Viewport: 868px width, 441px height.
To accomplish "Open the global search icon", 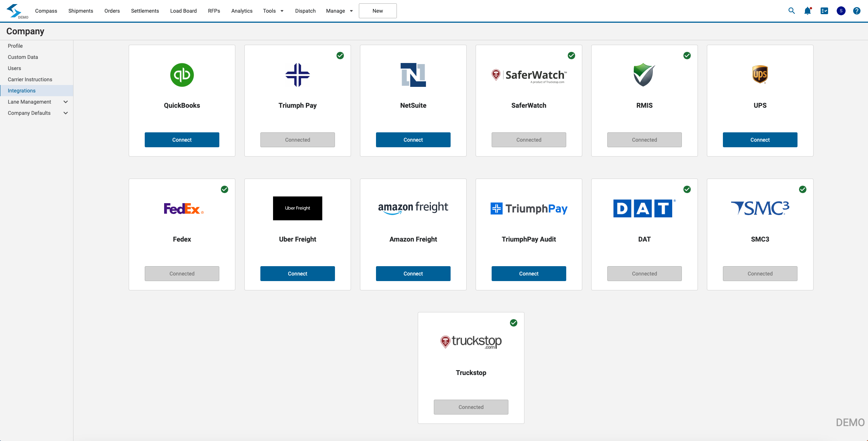I will (x=791, y=11).
